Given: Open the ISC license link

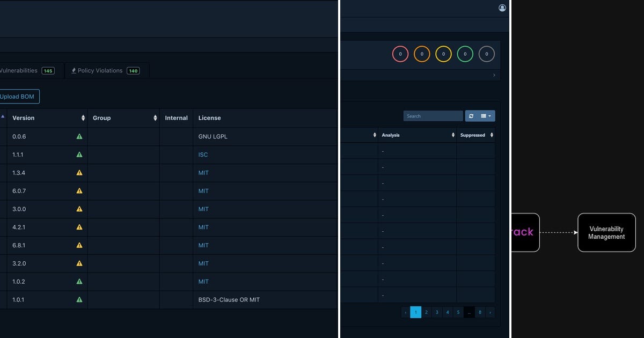Looking at the screenshot, I should click(x=203, y=155).
